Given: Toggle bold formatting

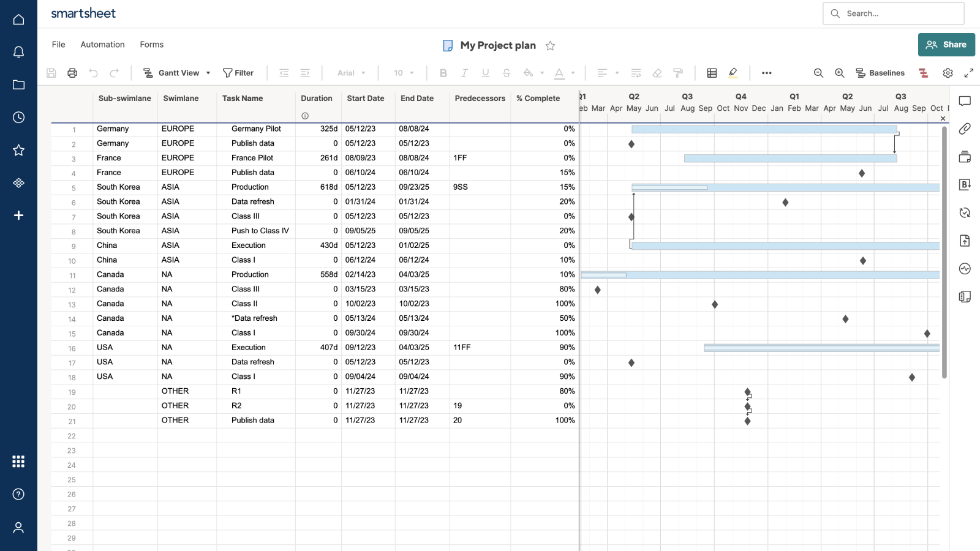Looking at the screenshot, I should (x=443, y=73).
